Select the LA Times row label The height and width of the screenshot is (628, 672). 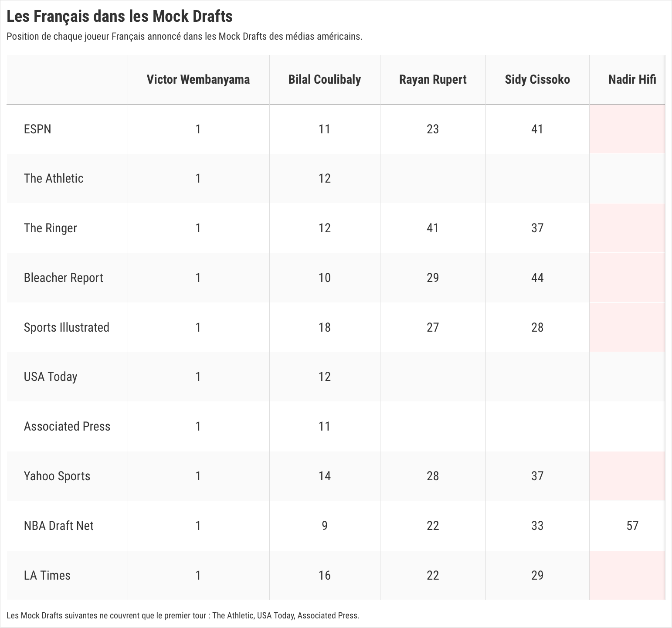click(47, 576)
